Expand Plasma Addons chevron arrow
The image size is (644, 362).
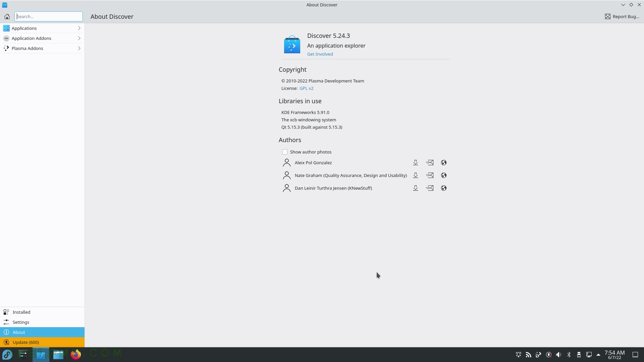(79, 48)
